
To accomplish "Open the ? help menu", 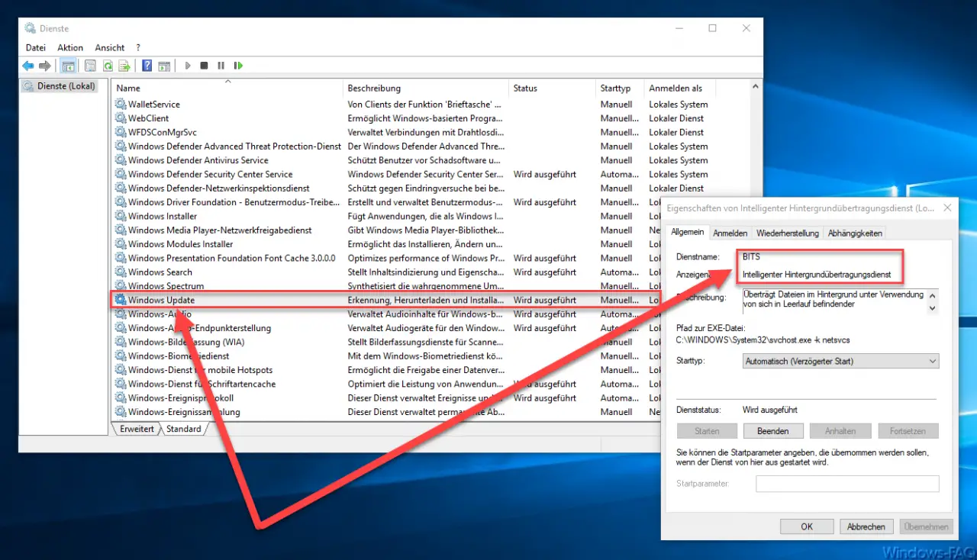I will coord(138,47).
